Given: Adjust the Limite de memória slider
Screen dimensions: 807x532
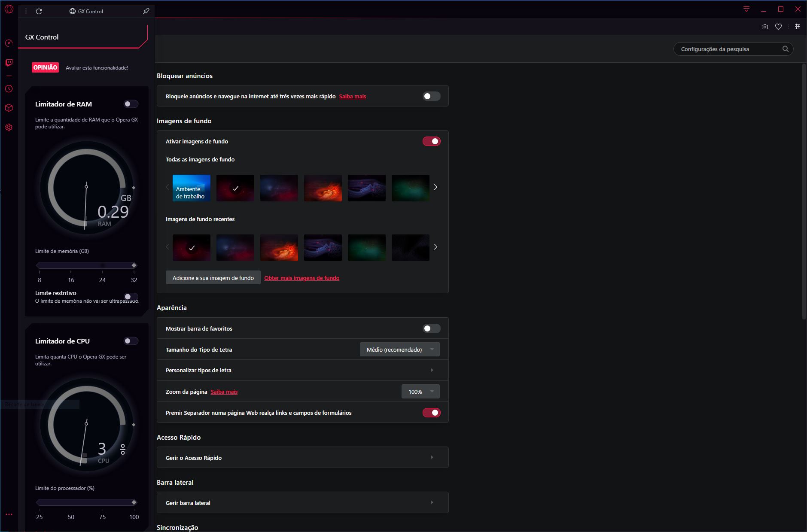Looking at the screenshot, I should pos(86,265).
